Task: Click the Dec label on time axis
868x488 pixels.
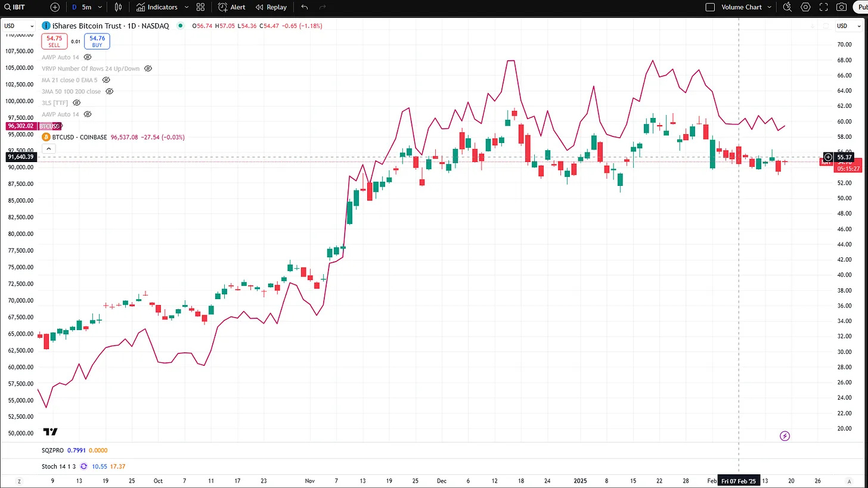Action: (x=442, y=481)
